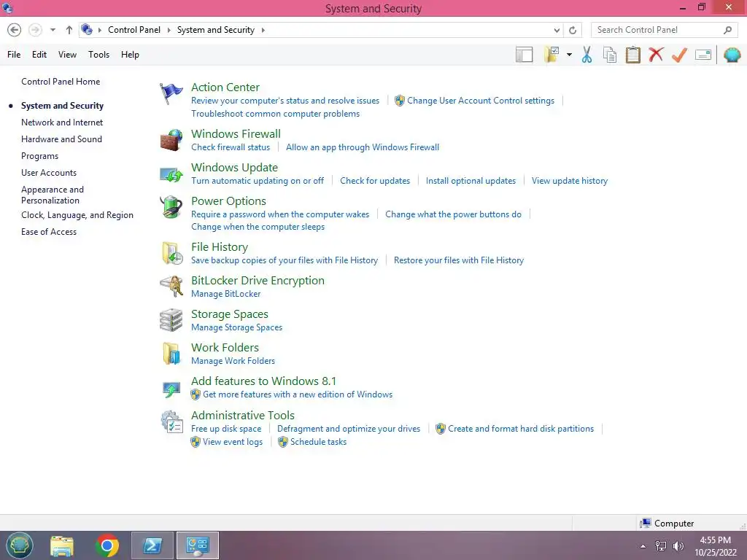Click Check firewall status link

point(231,147)
